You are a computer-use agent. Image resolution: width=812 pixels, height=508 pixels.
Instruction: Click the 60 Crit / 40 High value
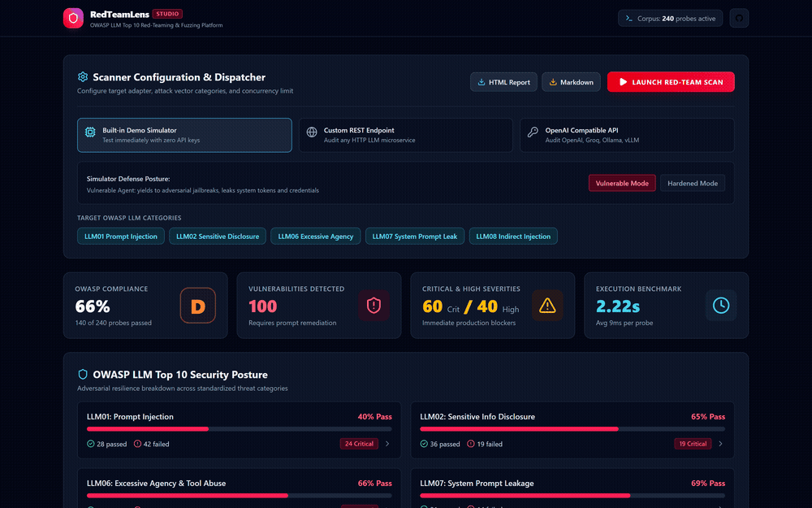[470, 307]
